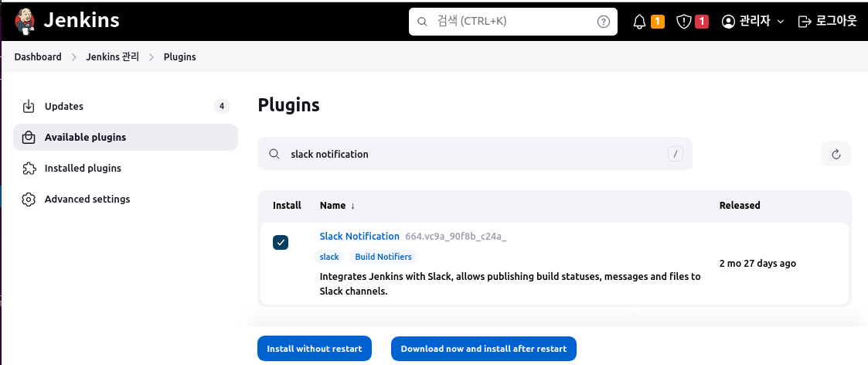Click the magnifier icon in plugin search
Image resolution: width=868 pixels, height=365 pixels.
click(x=274, y=154)
